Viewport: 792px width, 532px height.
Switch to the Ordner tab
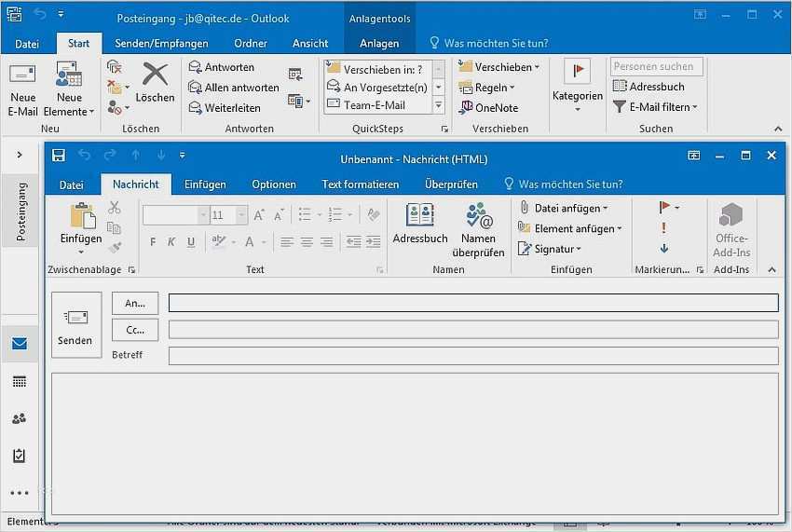coord(251,44)
